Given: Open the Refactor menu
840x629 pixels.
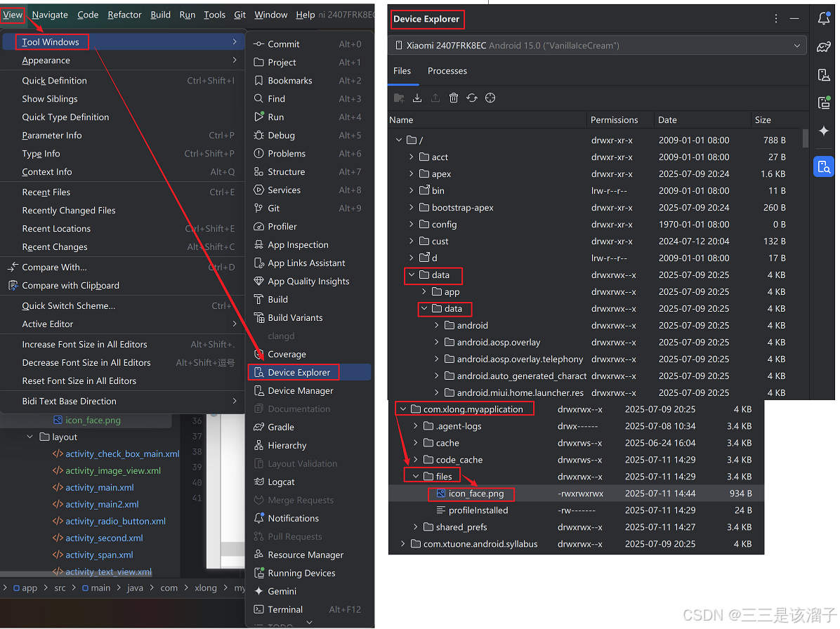Looking at the screenshot, I should (x=124, y=15).
